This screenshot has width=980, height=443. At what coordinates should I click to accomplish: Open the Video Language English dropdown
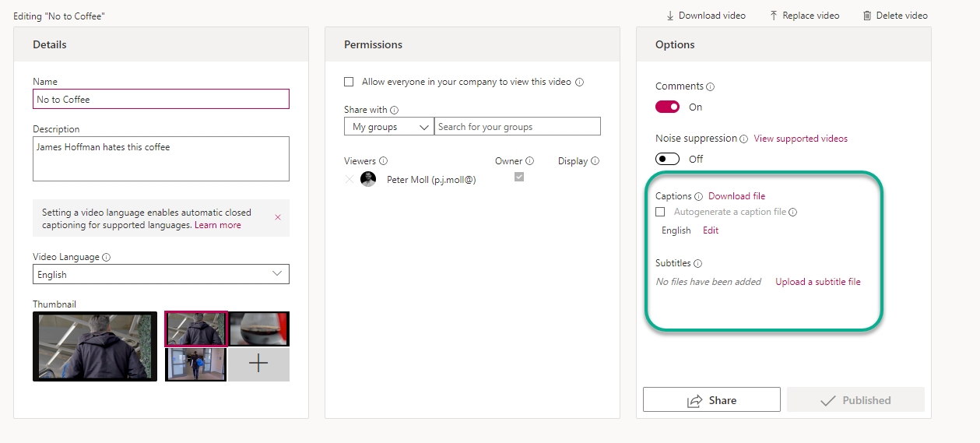[161, 274]
